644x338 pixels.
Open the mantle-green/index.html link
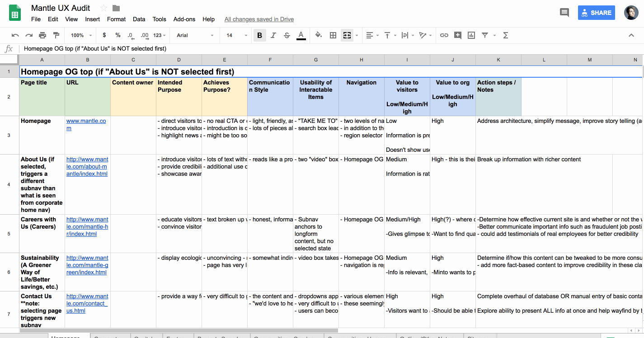[87, 265]
